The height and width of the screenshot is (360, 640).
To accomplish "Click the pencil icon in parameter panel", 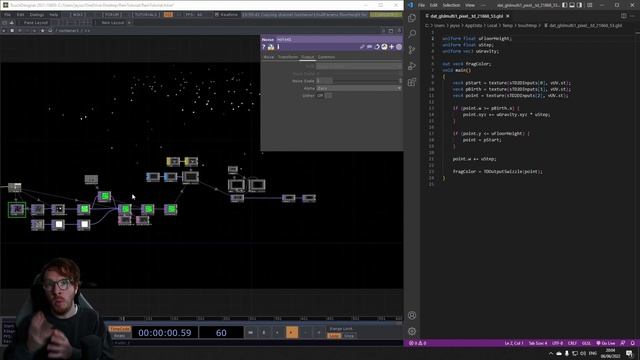I will point(362,47).
